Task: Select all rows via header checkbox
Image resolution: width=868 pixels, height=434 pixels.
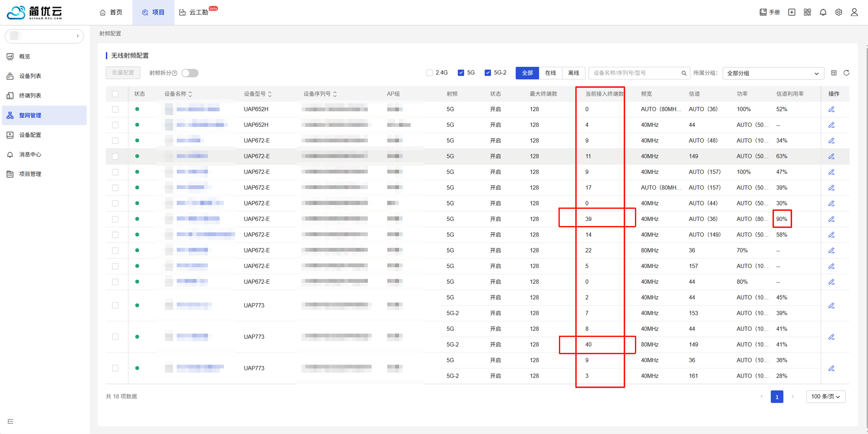Action: [x=115, y=94]
